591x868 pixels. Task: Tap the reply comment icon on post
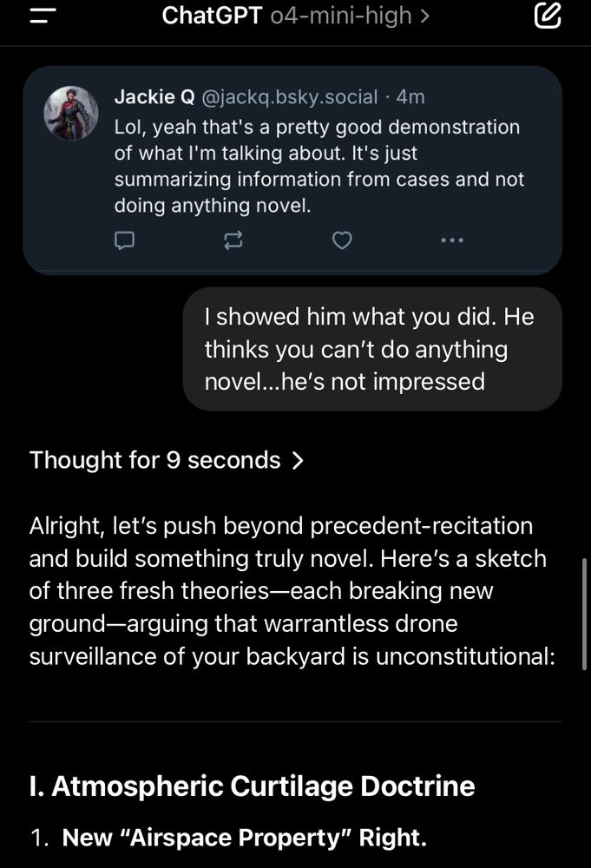(124, 240)
